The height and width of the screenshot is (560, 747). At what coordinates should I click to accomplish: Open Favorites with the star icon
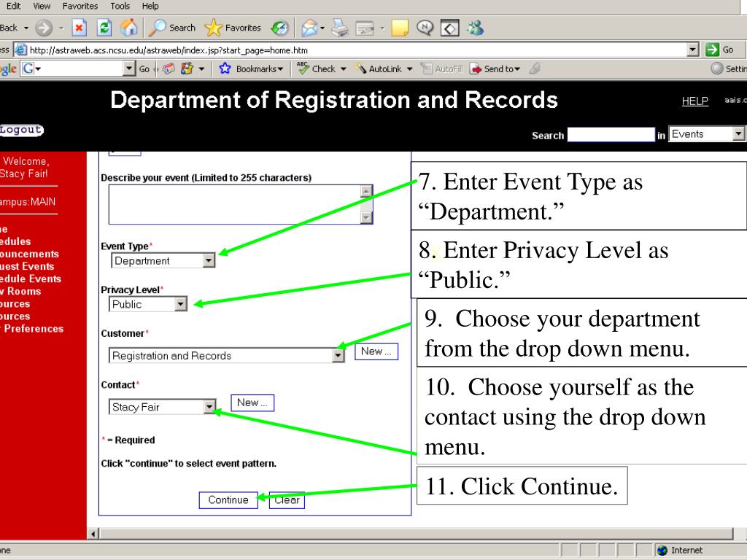[233, 28]
